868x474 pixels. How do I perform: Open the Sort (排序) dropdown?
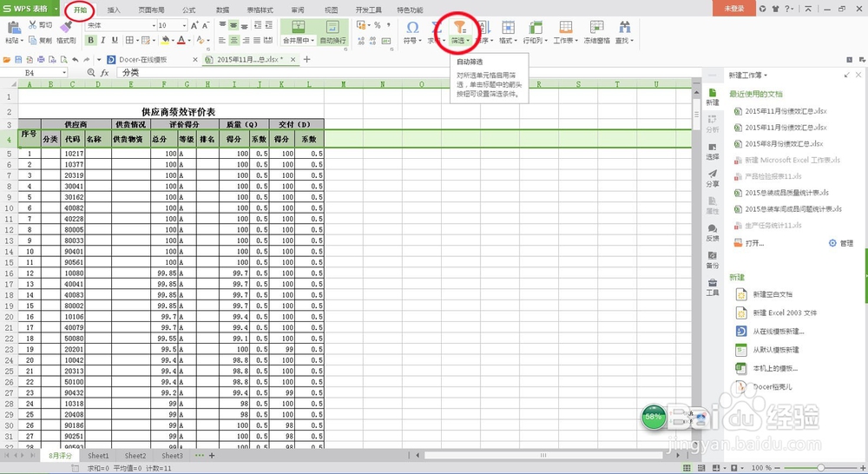[x=491, y=41]
